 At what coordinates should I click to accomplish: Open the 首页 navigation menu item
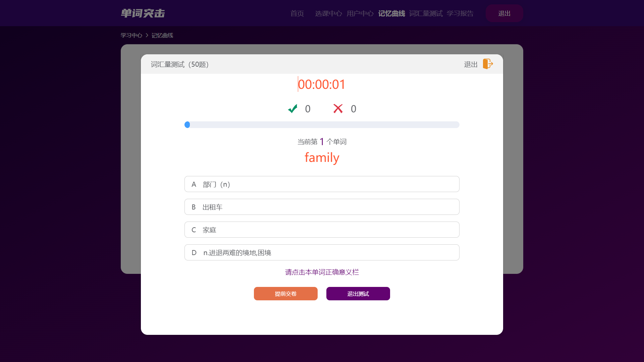pos(297,13)
